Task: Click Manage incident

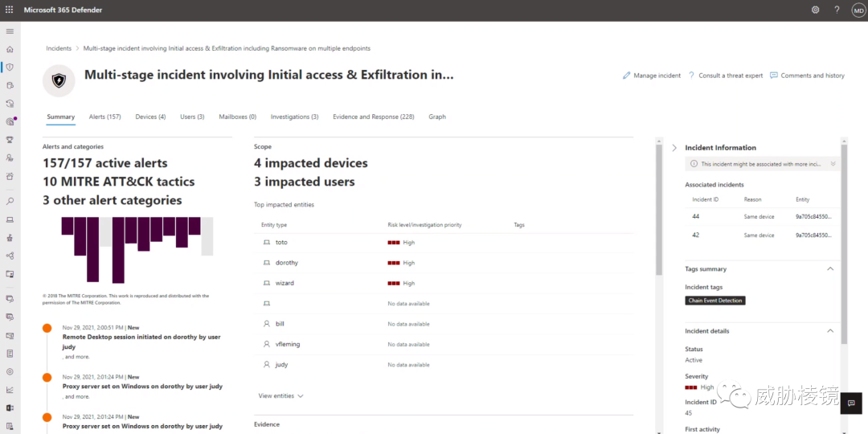Action: click(x=652, y=76)
